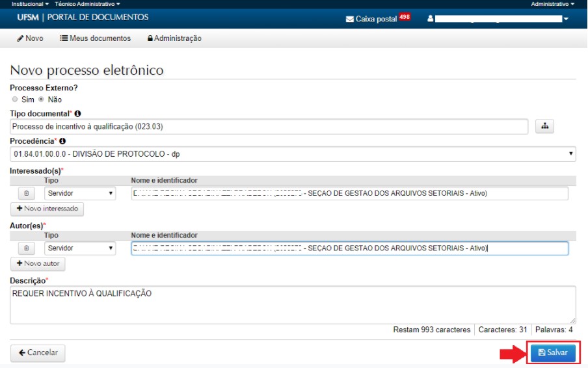Viewport: 588px width, 368px height.
Task: Open the Procedência dropdown
Action: [293, 154]
